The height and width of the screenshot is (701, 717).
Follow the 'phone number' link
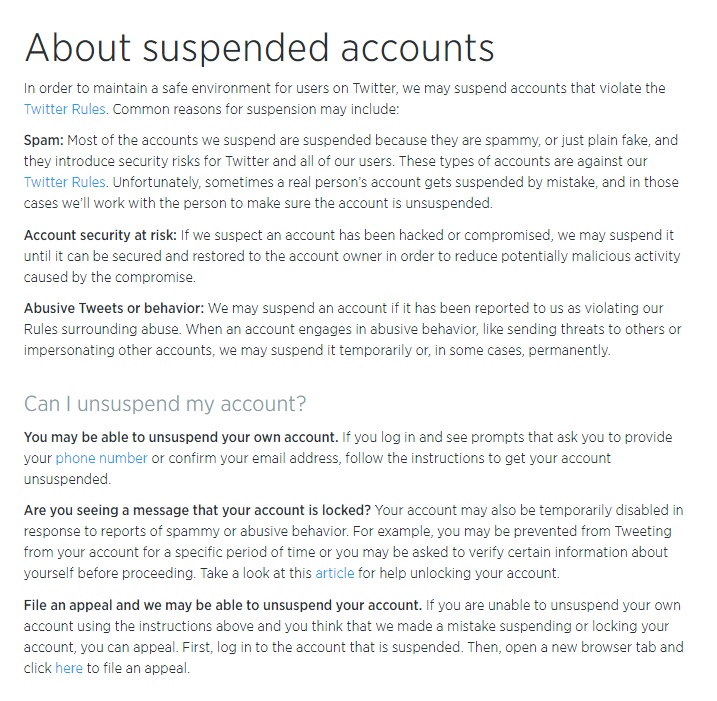pos(101,458)
